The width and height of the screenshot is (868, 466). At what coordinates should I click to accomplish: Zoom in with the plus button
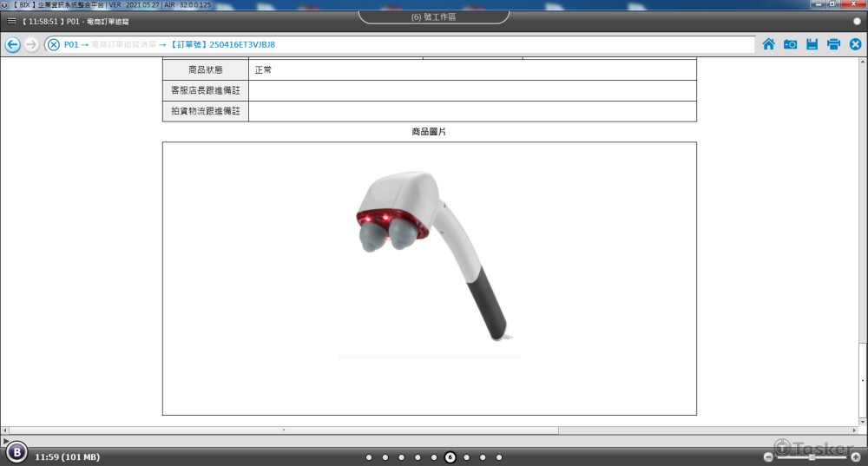(856, 457)
